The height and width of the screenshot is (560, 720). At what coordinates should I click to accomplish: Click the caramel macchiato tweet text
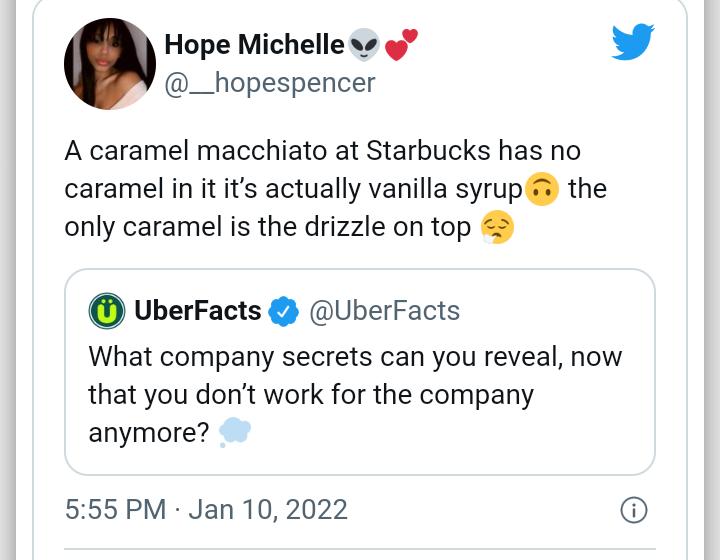tap(336, 189)
